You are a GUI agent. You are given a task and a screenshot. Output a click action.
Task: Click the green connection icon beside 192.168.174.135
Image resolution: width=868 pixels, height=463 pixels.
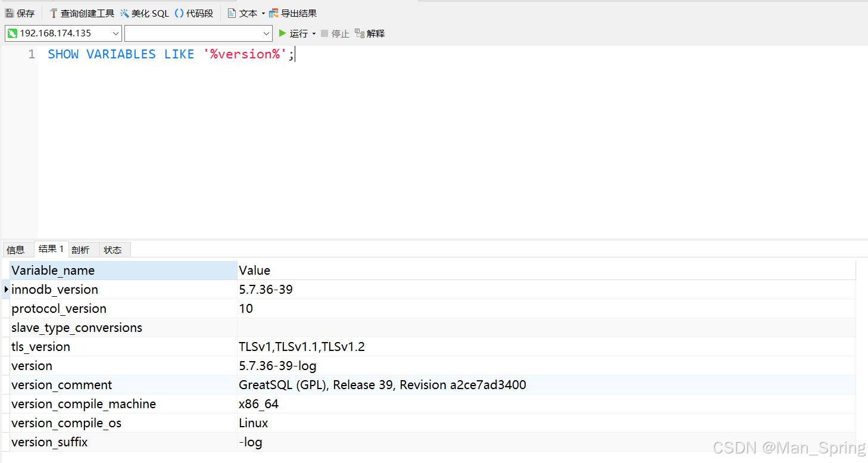pyautogui.click(x=13, y=33)
